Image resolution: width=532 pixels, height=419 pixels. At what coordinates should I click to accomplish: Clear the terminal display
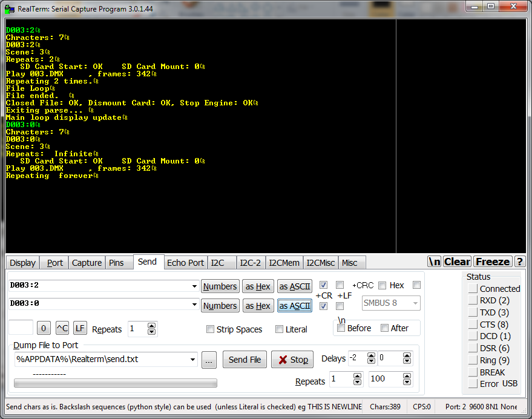pos(457,262)
